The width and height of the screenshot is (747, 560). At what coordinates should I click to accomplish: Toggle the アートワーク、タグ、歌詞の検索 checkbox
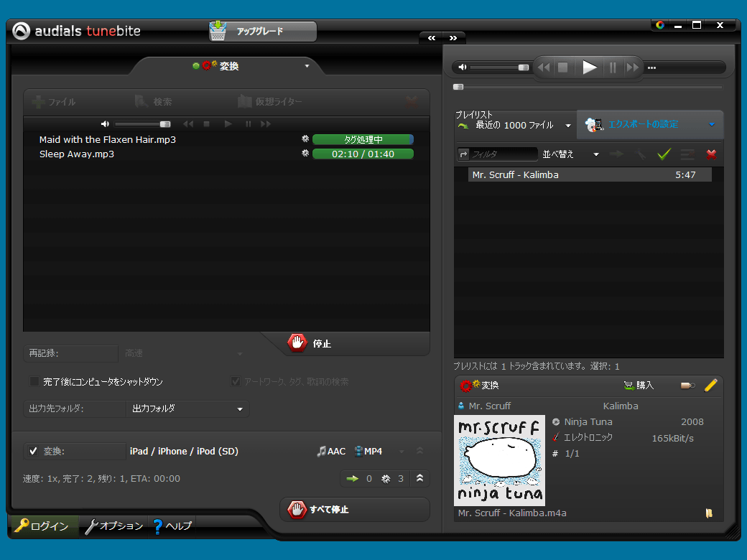click(236, 381)
